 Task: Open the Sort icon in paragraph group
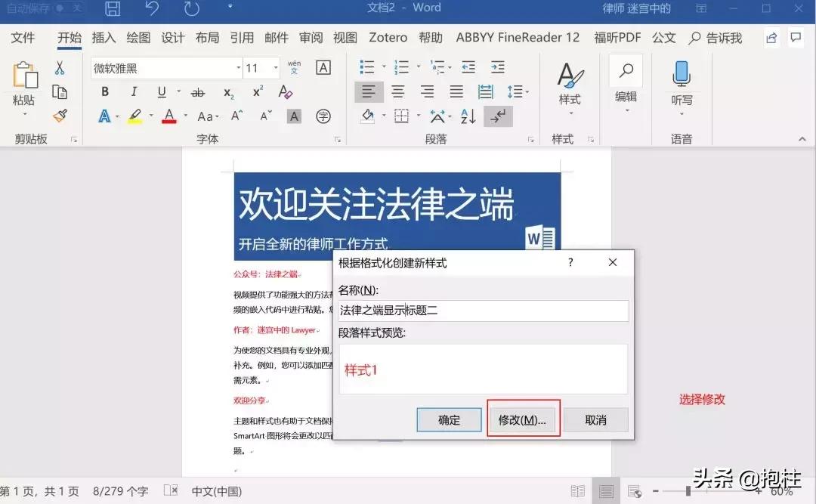pyautogui.click(x=468, y=116)
